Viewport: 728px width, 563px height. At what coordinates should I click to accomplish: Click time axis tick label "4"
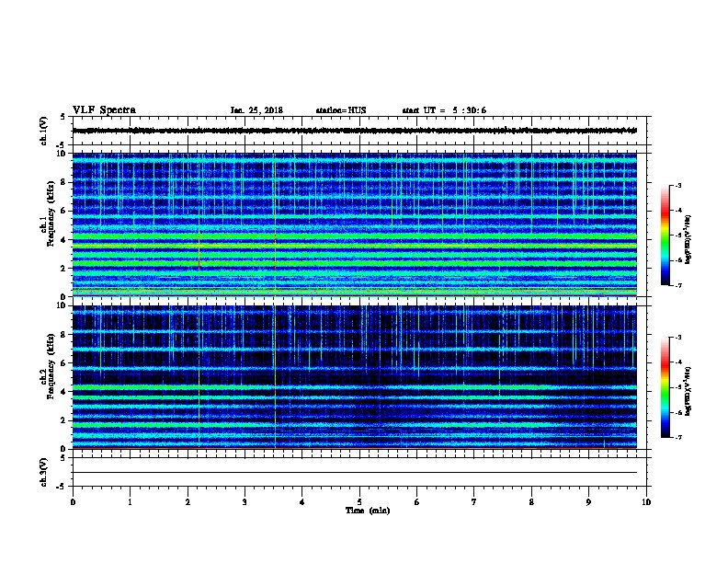point(302,502)
